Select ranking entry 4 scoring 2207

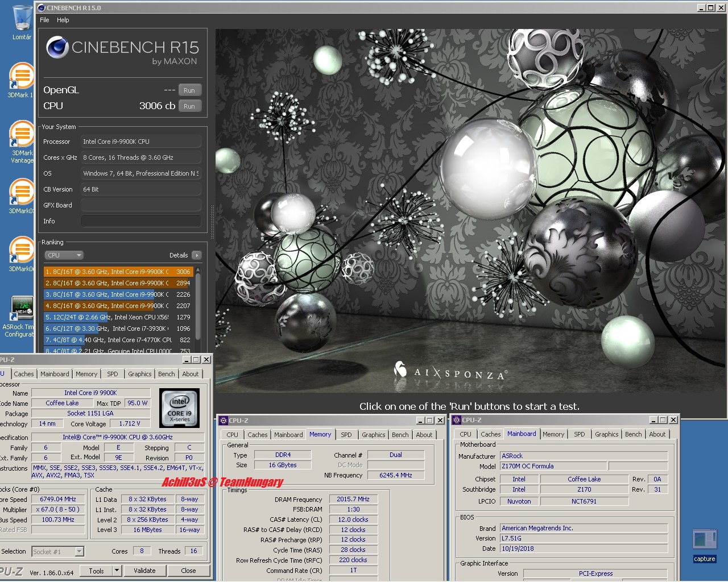pyautogui.click(x=118, y=306)
